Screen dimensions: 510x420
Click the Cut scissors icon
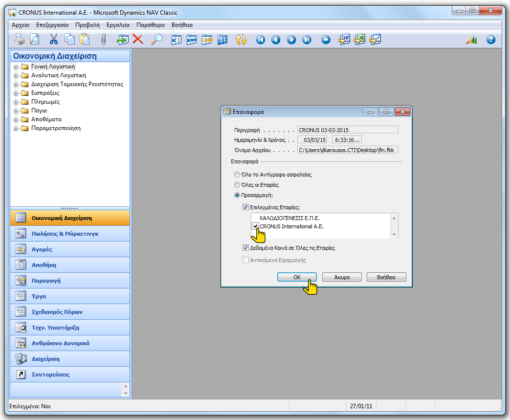click(x=53, y=40)
